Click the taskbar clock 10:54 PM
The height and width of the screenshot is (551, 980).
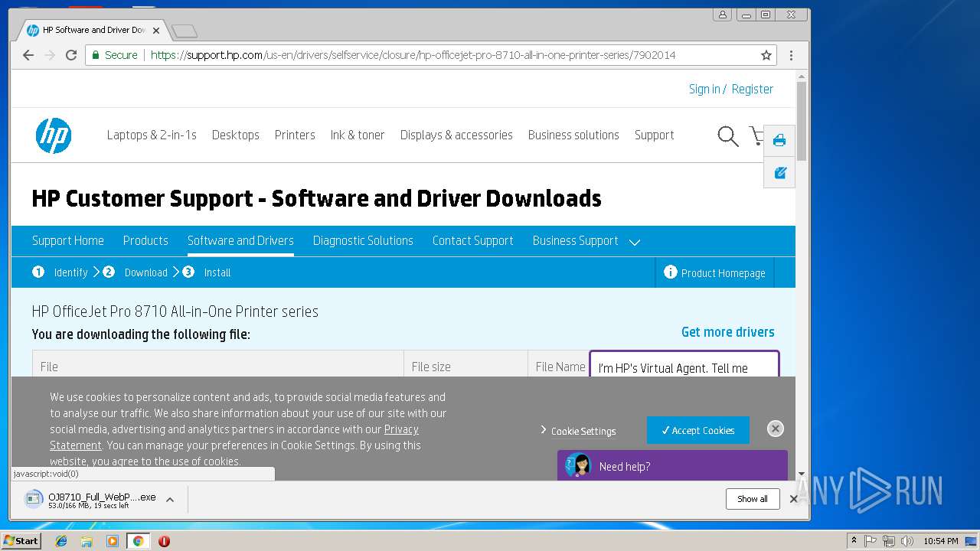tap(940, 541)
